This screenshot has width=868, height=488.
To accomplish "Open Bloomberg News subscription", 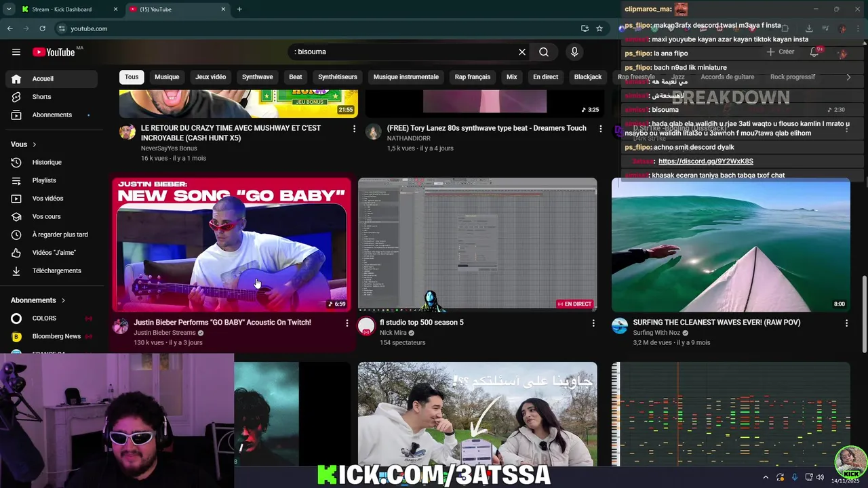I will click(52, 336).
